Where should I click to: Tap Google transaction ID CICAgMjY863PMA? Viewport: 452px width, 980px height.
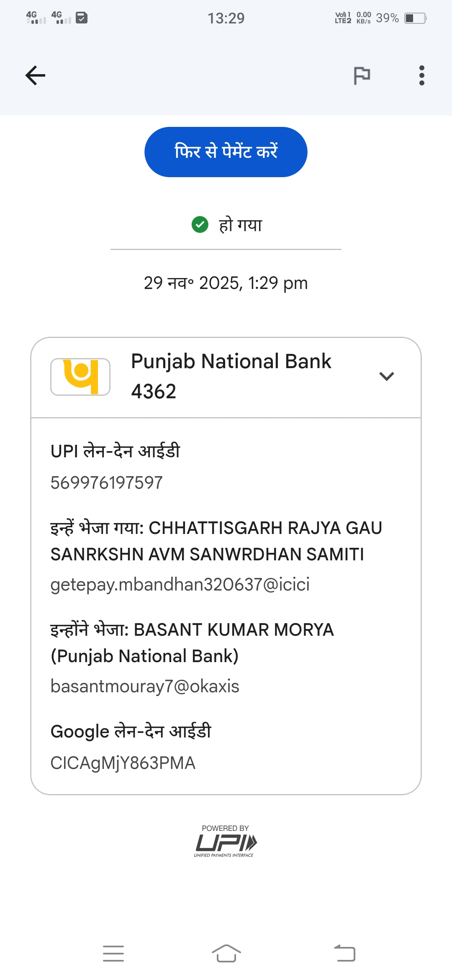click(123, 763)
